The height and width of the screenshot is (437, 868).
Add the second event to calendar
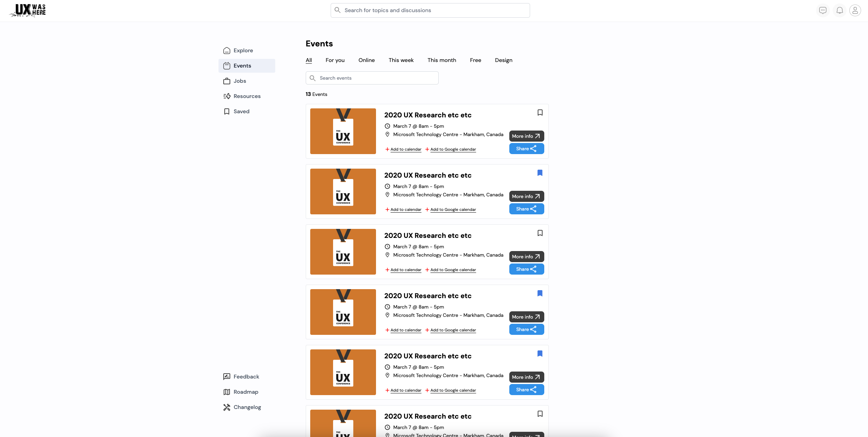[x=403, y=209]
